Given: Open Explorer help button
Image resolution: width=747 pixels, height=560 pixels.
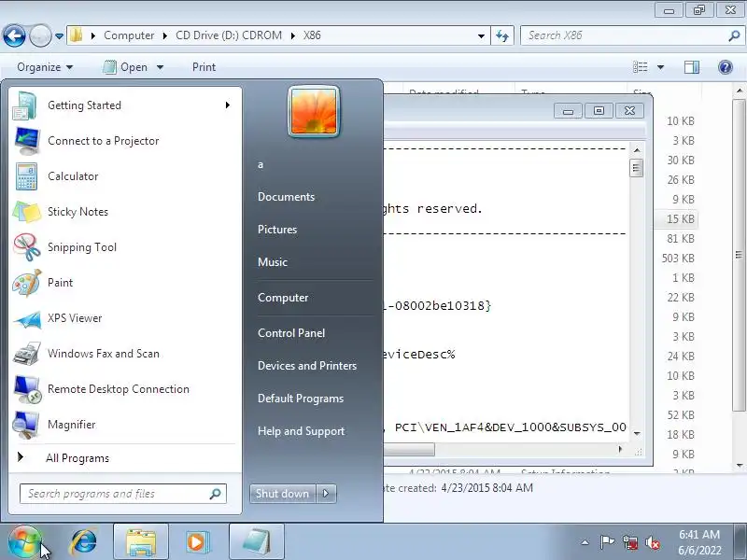Looking at the screenshot, I should [x=726, y=67].
